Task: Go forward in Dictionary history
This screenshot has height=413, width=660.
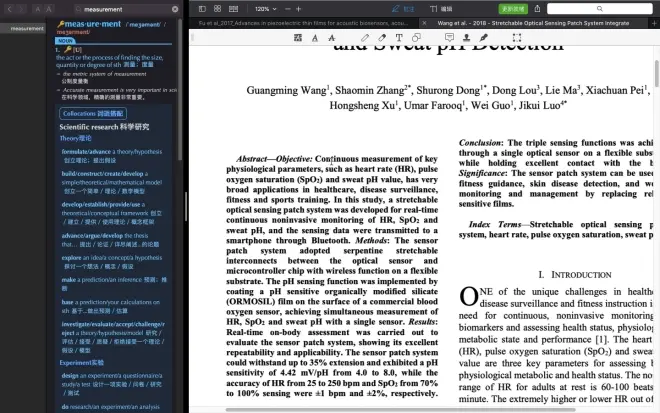Action: pyautogui.click(x=21, y=9)
